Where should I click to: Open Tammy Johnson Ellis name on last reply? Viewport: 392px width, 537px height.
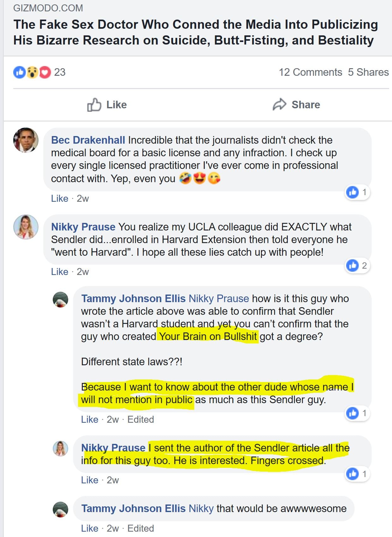point(133,509)
